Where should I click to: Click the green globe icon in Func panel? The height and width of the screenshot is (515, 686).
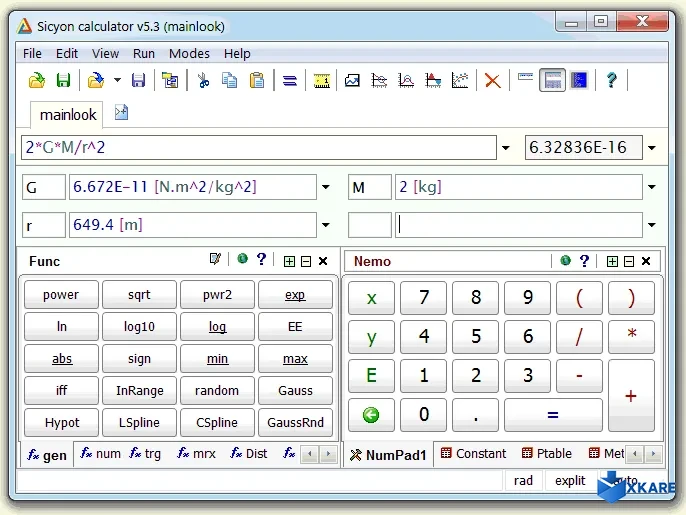click(x=242, y=259)
